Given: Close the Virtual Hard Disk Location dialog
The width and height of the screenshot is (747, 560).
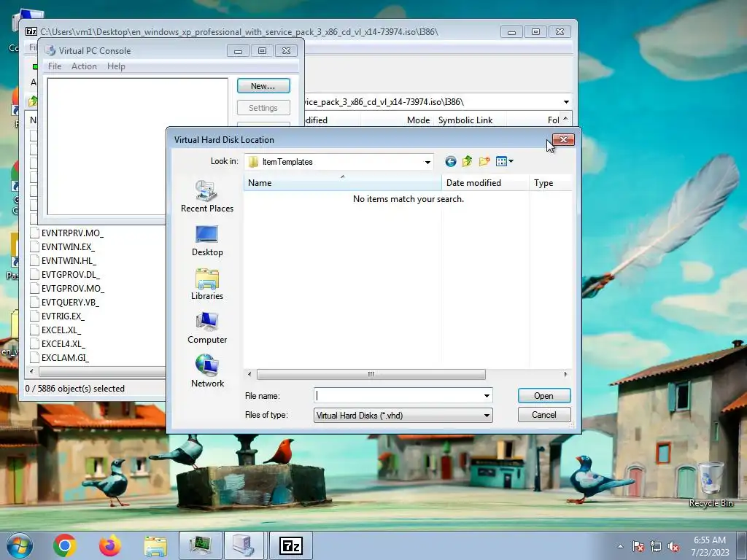Looking at the screenshot, I should point(564,139).
